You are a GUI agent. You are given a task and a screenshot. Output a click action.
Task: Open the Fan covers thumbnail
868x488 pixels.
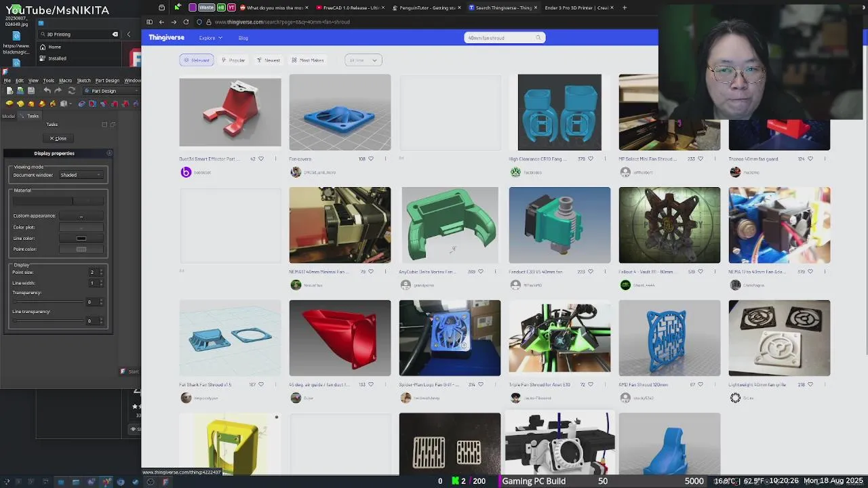tap(340, 113)
